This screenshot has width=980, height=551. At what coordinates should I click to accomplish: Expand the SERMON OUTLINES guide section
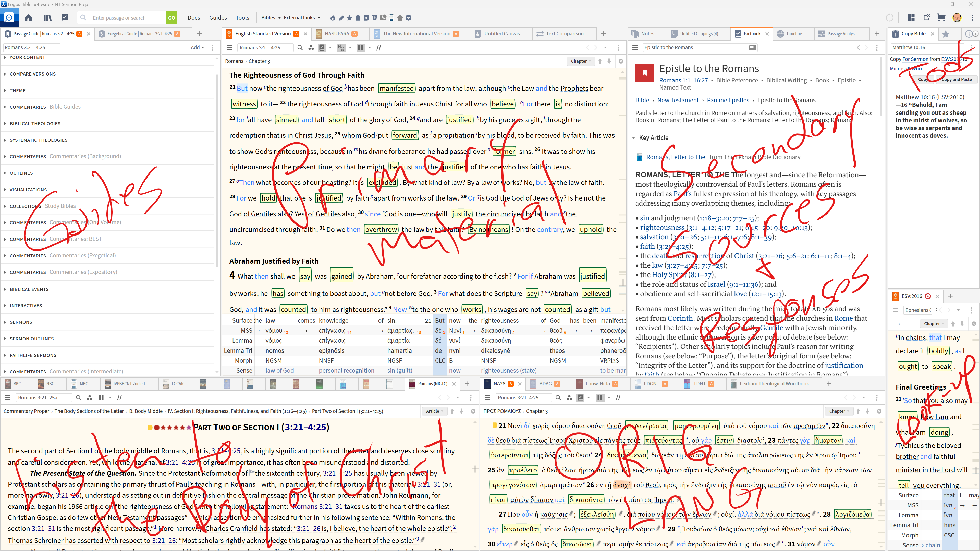(32, 339)
